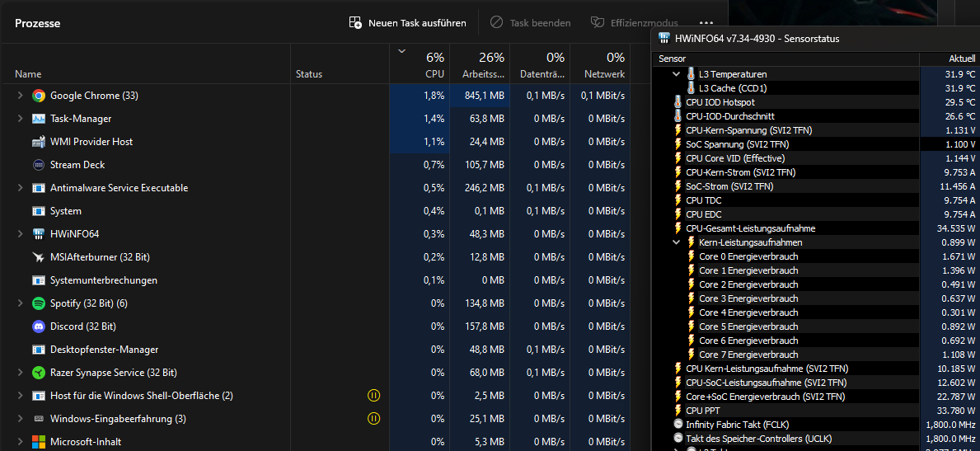Click the Status column header
Viewport: 980px width, 451px height.
(340, 63)
